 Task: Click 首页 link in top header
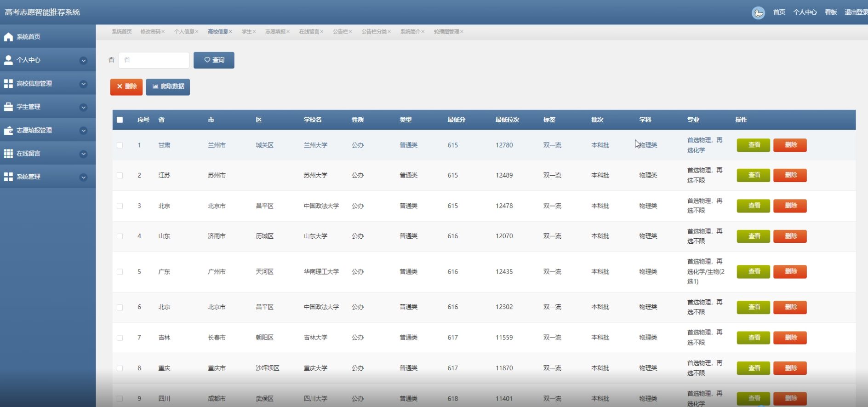click(x=779, y=12)
